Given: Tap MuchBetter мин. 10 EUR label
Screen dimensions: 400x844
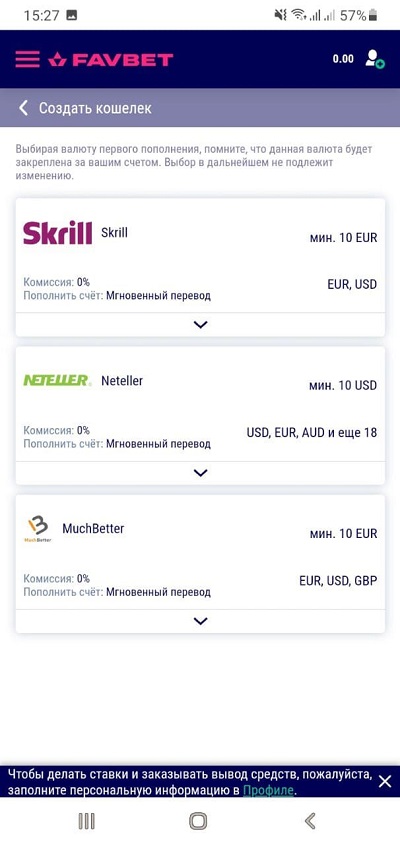Looking at the screenshot, I should 343,534.
